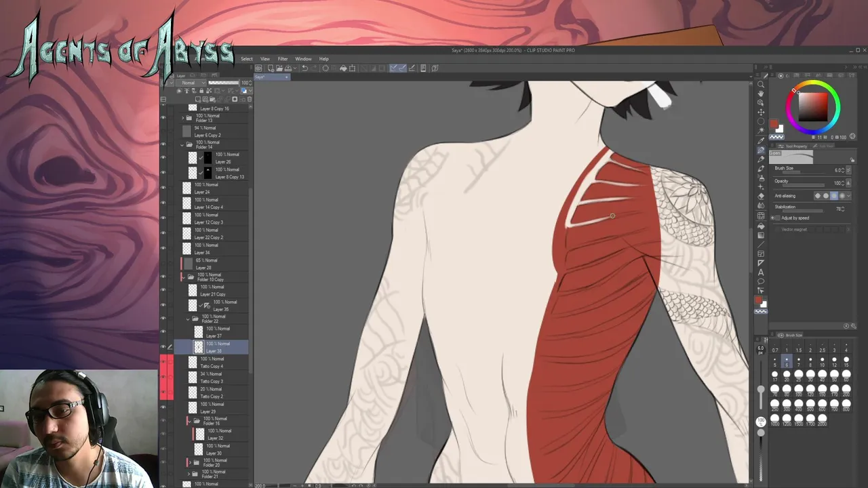Select the Pen tool in toolbox
The image size is (868, 488).
[761, 149]
